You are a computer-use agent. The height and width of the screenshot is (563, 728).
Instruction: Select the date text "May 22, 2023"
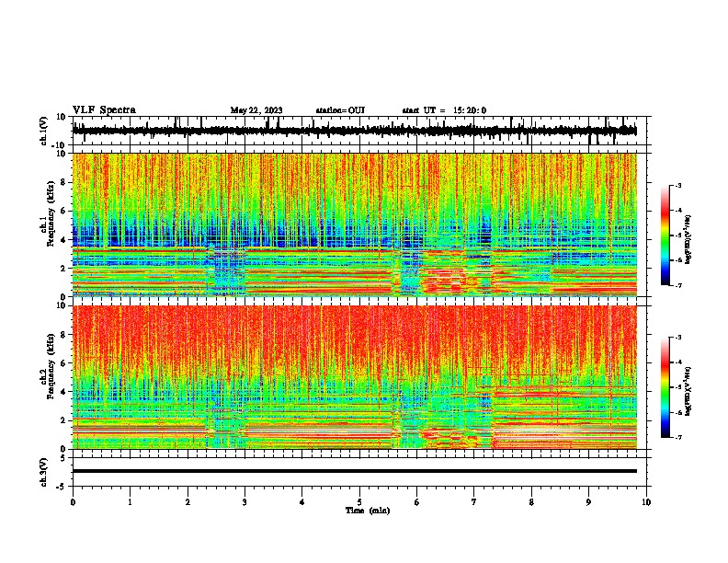coord(256,110)
